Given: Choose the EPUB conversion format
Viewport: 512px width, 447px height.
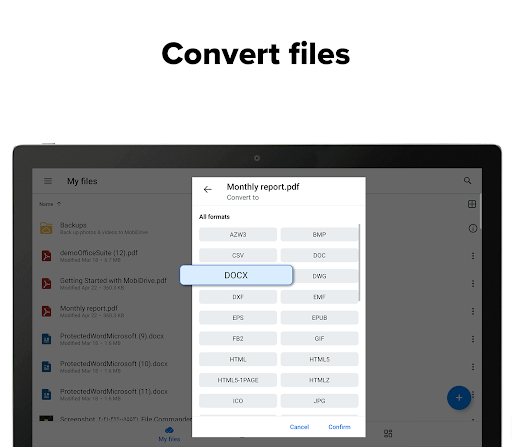Looking at the screenshot, I should (x=319, y=318).
